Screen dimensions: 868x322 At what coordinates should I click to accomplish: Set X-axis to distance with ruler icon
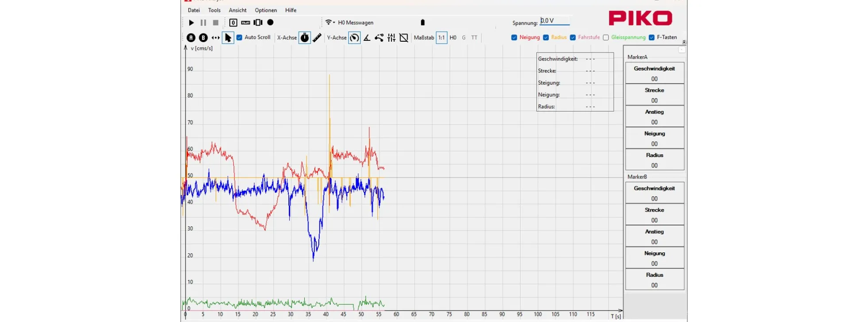point(317,38)
